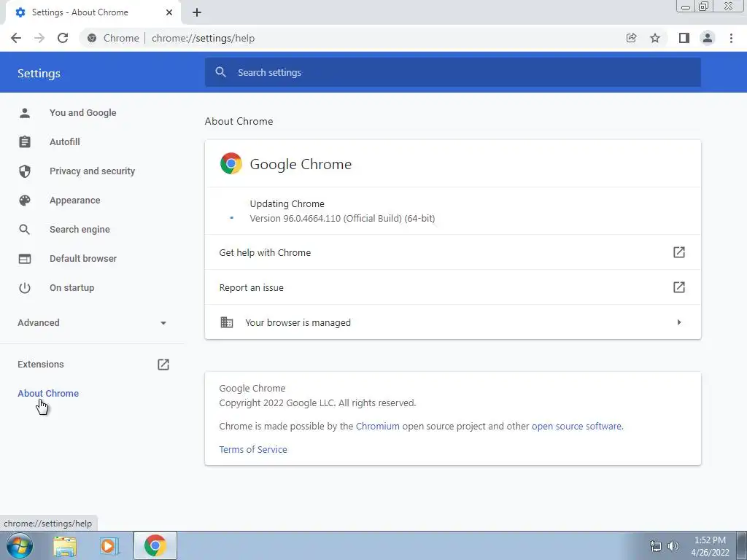Open You and Google settings
Viewport: 747px width, 560px height.
pyautogui.click(x=83, y=113)
